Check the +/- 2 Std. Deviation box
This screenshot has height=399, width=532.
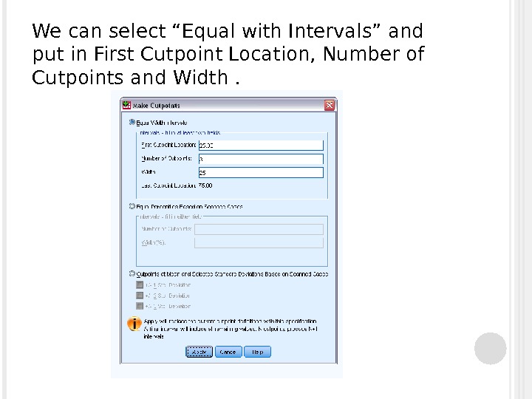(x=139, y=294)
